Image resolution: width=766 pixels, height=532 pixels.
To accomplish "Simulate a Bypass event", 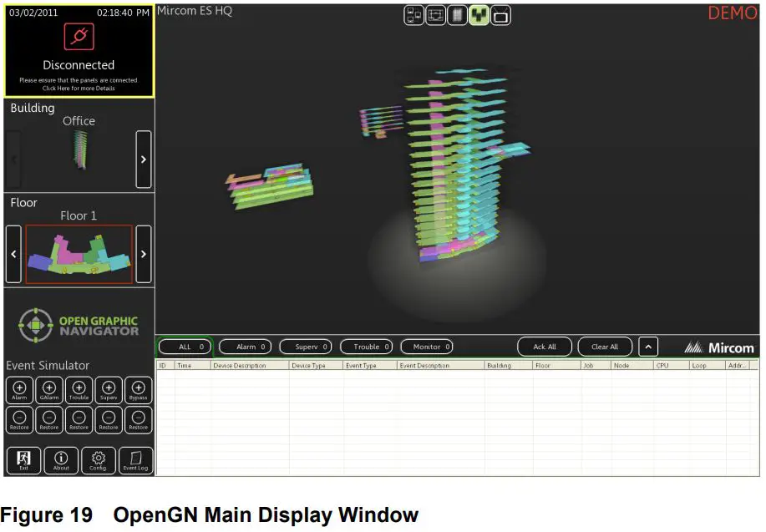I will coord(139,390).
